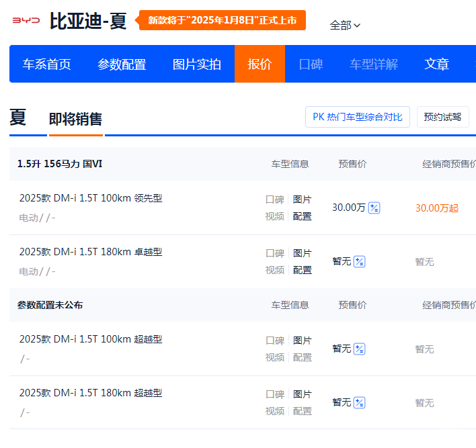This screenshot has height=448, width=476.
Task: Open price calculator for 180km 超越型
Action: coord(360,403)
